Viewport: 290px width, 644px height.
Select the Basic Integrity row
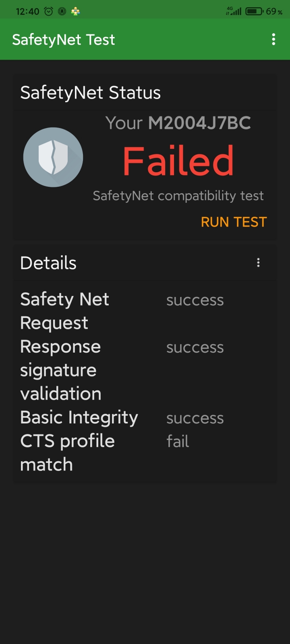pos(145,417)
